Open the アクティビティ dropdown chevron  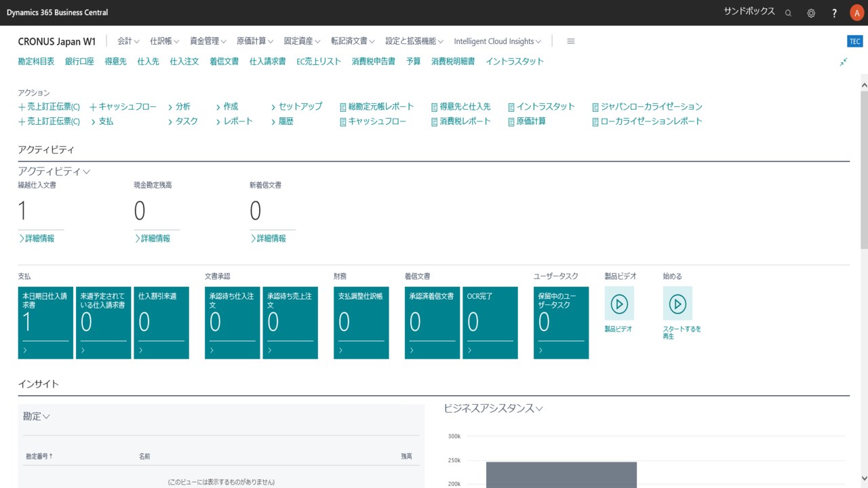[87, 172]
